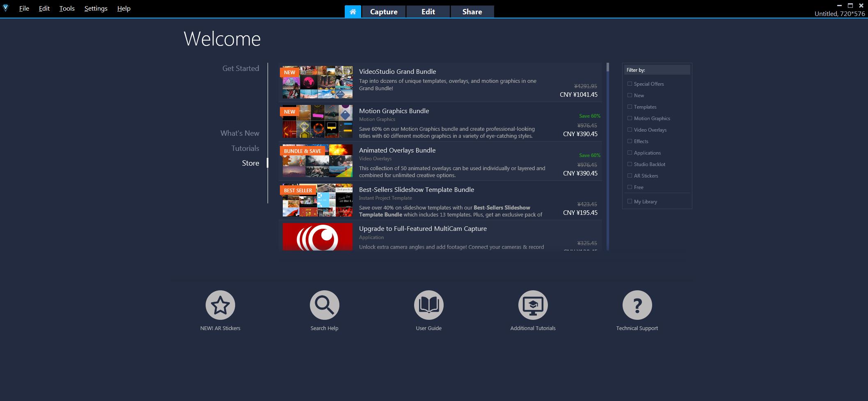The width and height of the screenshot is (868, 401).
Task: Toggle the AR Stickers filter
Action: coord(630,175)
